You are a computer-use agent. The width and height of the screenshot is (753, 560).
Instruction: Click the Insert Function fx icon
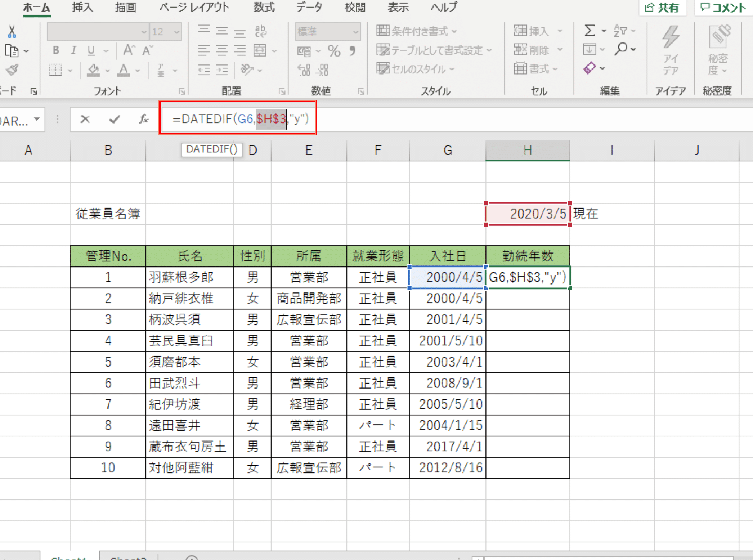[x=144, y=119]
